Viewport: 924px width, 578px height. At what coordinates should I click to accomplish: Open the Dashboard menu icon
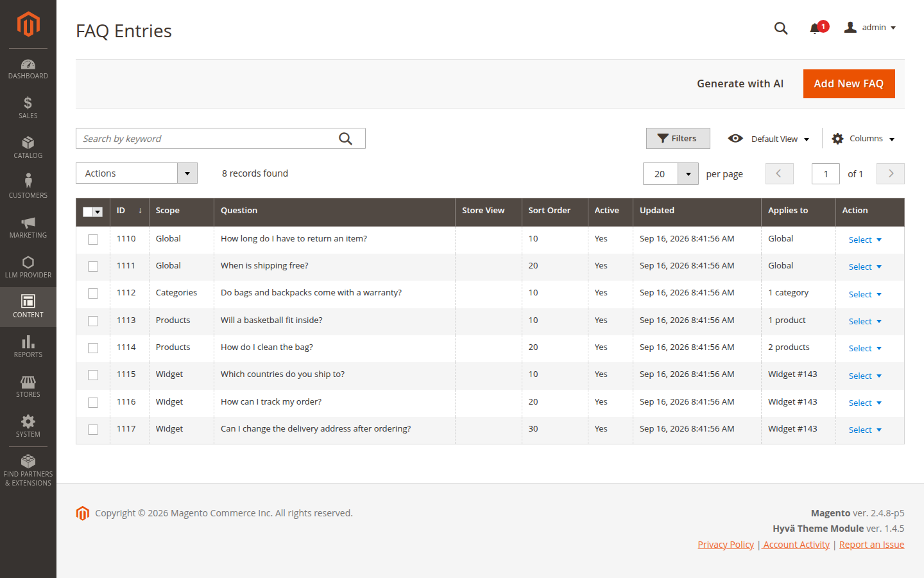[x=28, y=64]
